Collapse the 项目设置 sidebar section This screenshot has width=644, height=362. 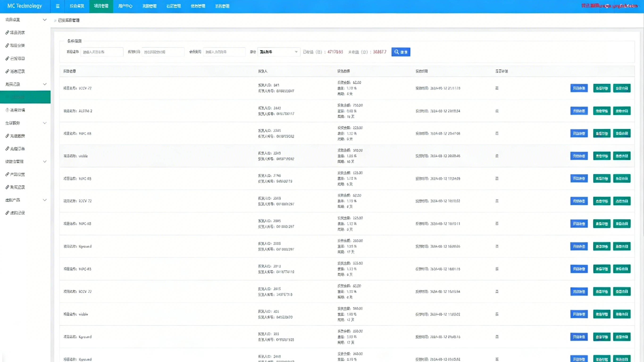coord(45,20)
